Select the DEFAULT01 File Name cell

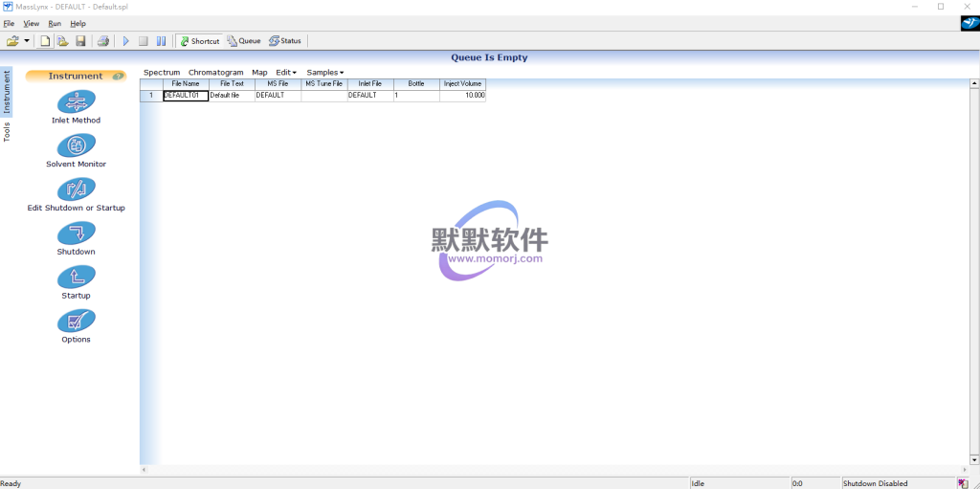tap(186, 96)
